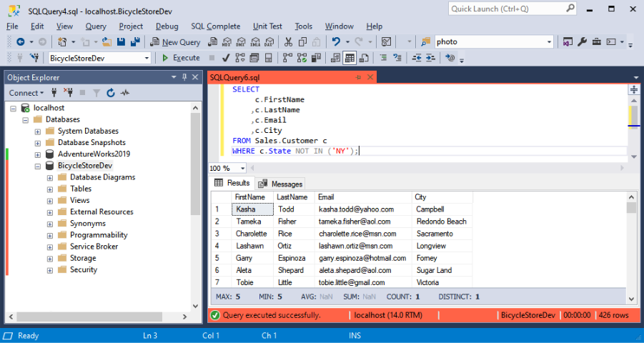
Task: Toggle Results to Grid output mode
Action: 350,58
